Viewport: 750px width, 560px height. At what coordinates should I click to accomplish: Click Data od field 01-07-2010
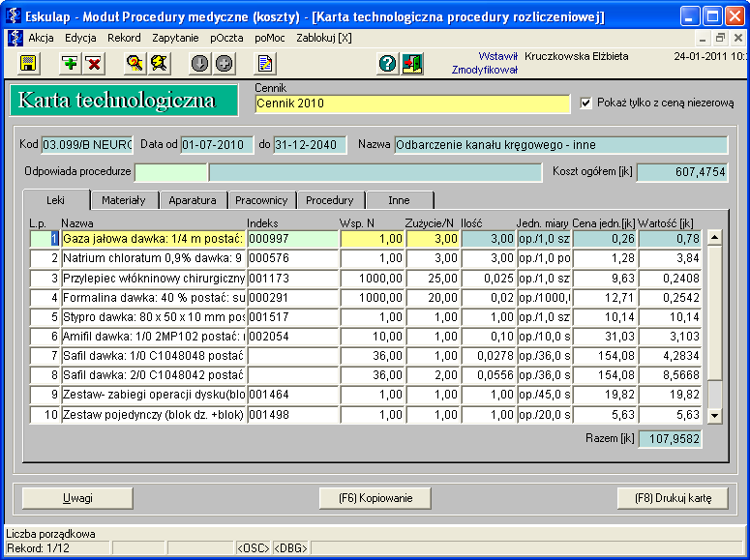click(x=217, y=145)
